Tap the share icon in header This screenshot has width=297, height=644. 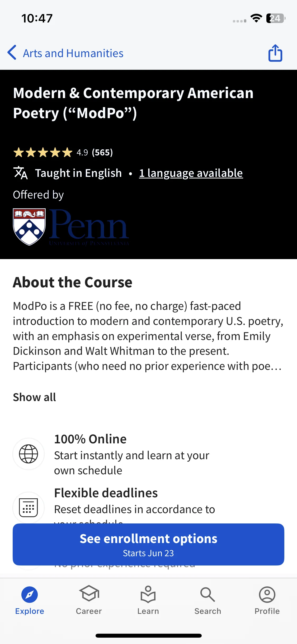click(275, 53)
